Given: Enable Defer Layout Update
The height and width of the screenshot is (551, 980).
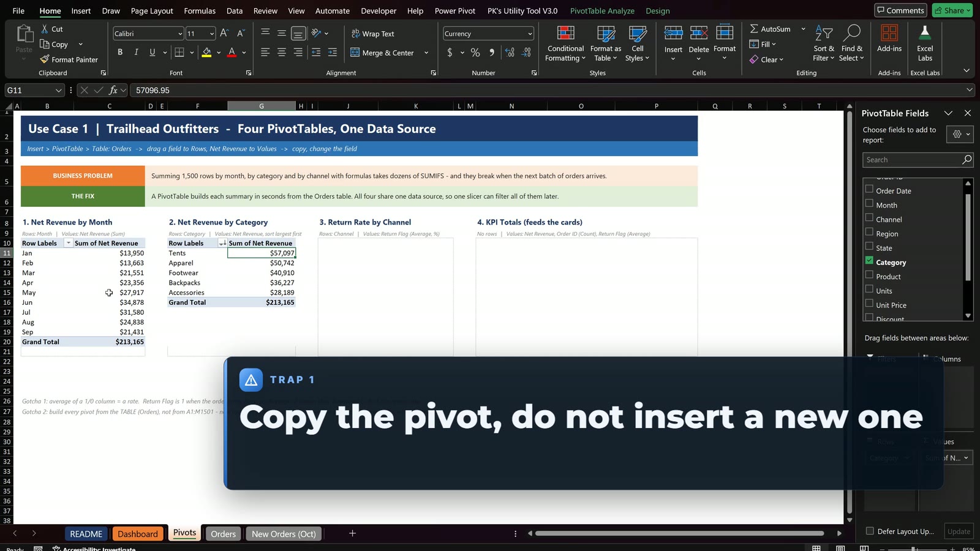Looking at the screenshot, I should 870,531.
